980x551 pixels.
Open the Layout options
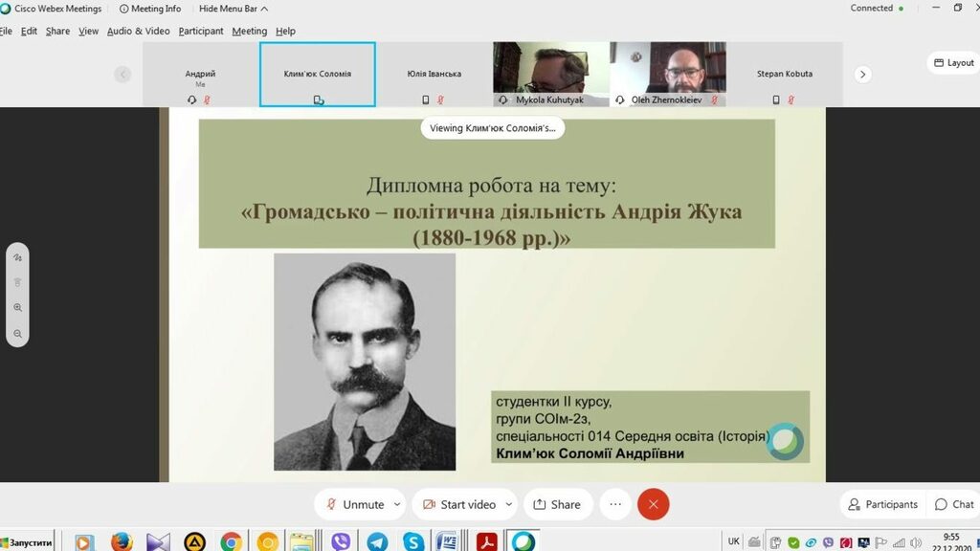point(953,63)
